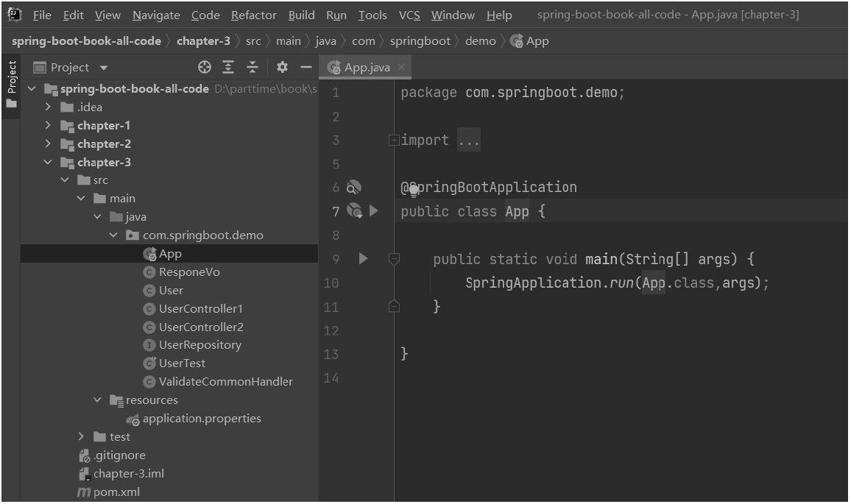Select User class in the project tree
Screen dimensions: 851x504
169,290
